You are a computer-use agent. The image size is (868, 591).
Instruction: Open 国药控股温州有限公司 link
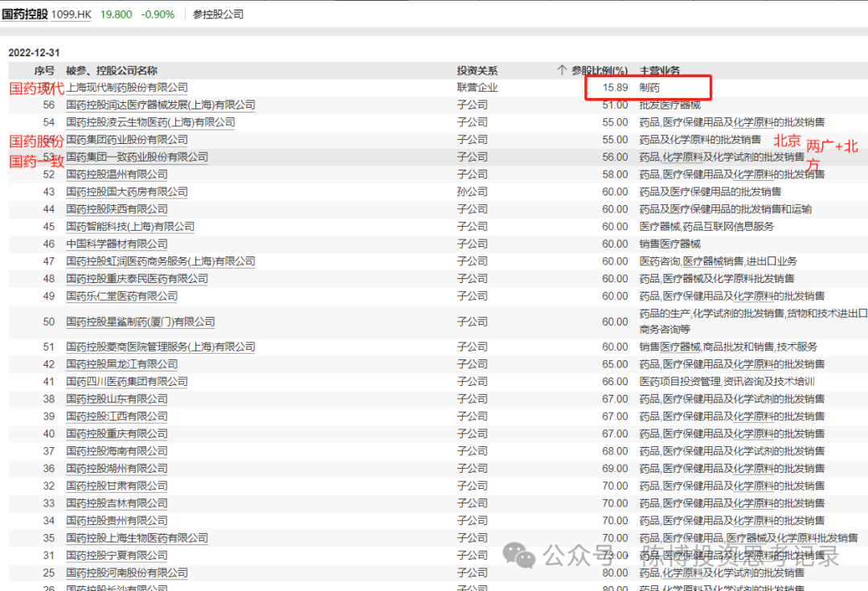117,174
